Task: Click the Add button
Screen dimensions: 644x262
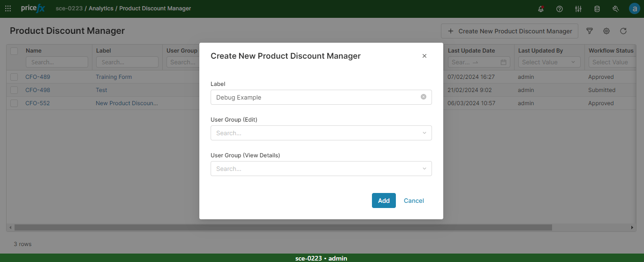Action: pyautogui.click(x=384, y=200)
